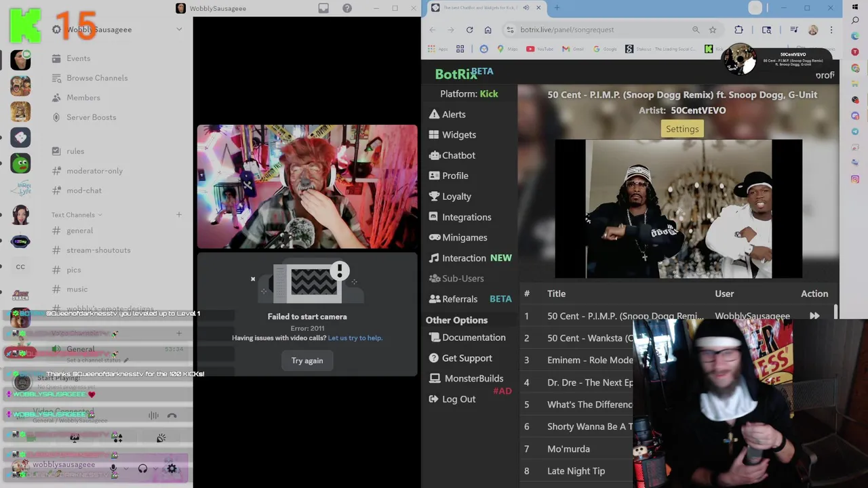This screenshot has height=488, width=868.
Task: Open the browser Extensions menu
Action: pos(738,30)
